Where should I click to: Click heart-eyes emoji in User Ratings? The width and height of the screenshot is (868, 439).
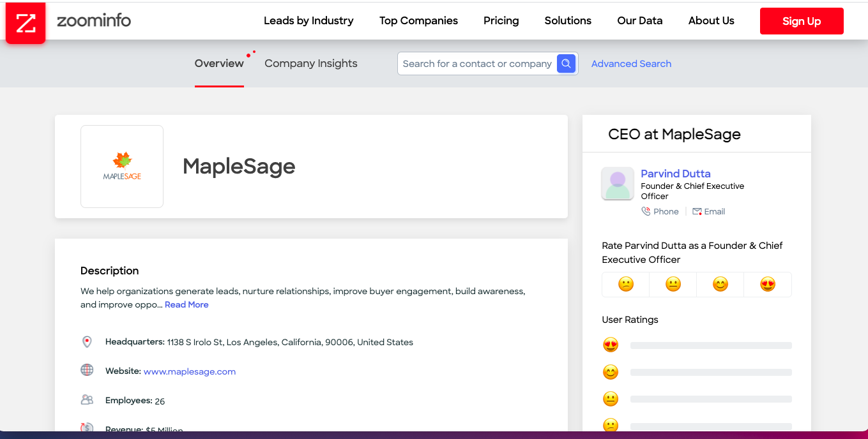(x=611, y=345)
